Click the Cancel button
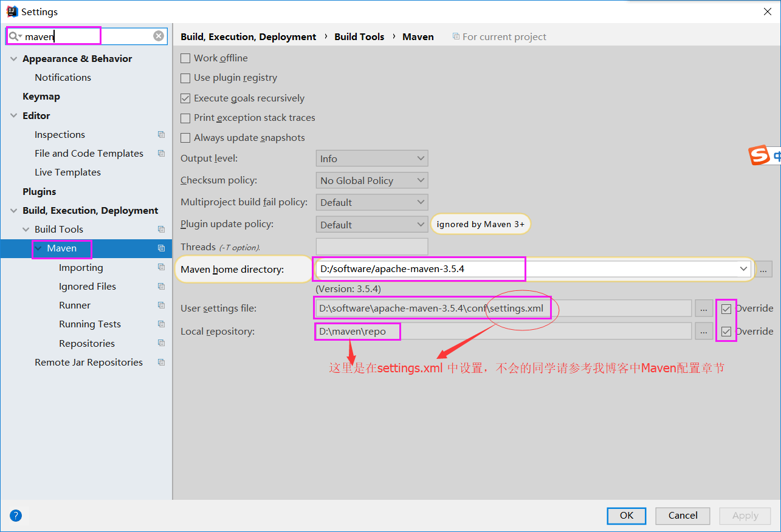 [x=683, y=516]
